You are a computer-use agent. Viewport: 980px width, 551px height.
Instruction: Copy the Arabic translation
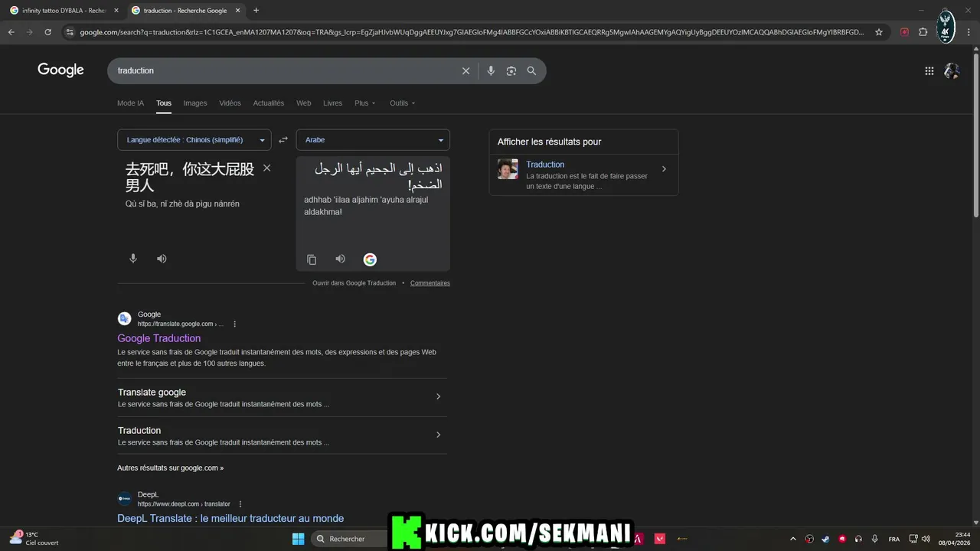pyautogui.click(x=312, y=259)
